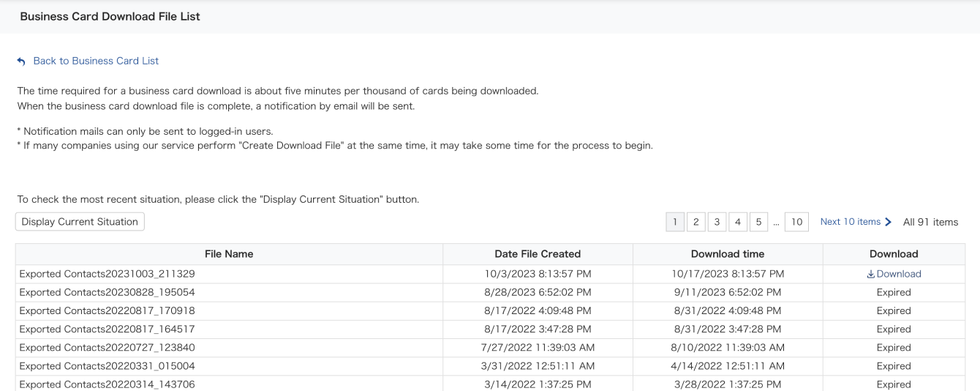Select the Exported Contacts20220727_123840 file name
The image size is (980, 391).
click(x=108, y=347)
